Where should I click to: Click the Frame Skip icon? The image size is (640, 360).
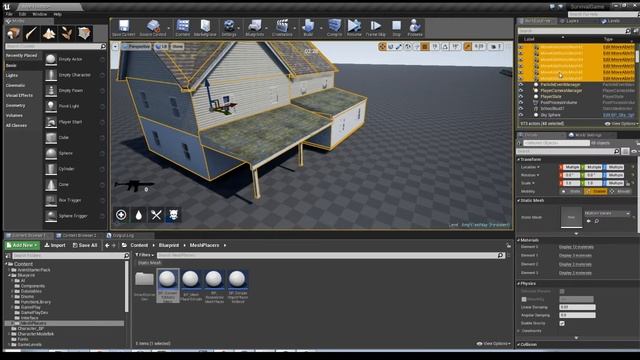tap(376, 27)
